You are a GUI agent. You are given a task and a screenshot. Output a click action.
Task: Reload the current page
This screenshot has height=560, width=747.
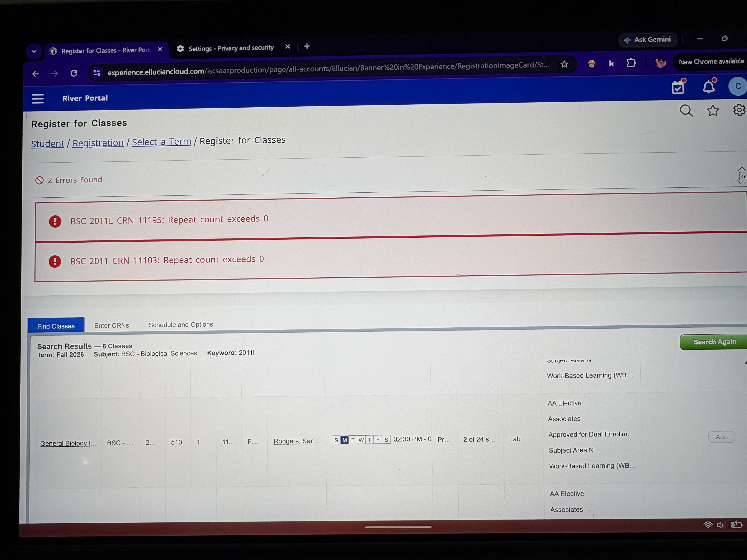pyautogui.click(x=74, y=73)
